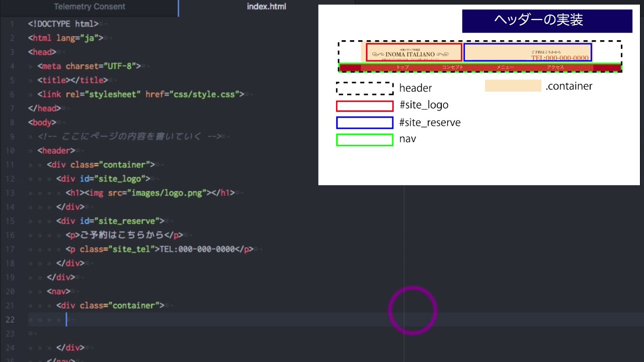
Task: Click the <body> tag text
Action: [42, 122]
